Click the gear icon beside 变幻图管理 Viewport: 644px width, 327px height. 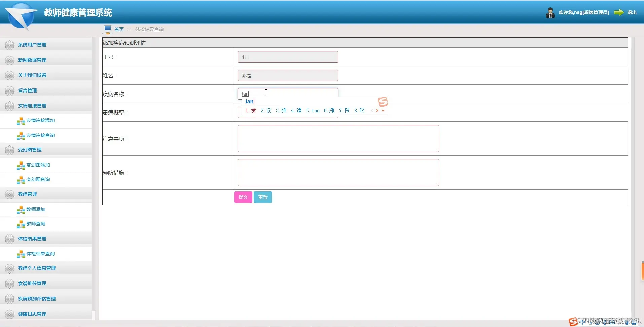pyautogui.click(x=9, y=150)
